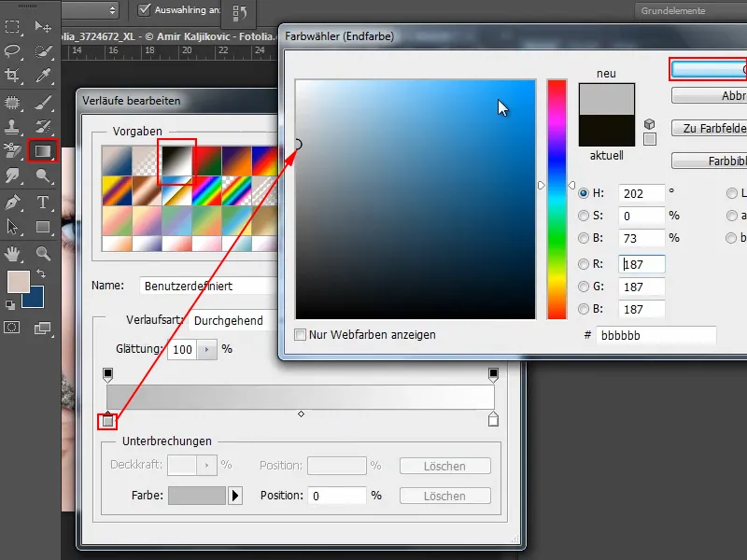Select the Eyedropper tool
The width and height of the screenshot is (747, 560).
click(x=43, y=76)
